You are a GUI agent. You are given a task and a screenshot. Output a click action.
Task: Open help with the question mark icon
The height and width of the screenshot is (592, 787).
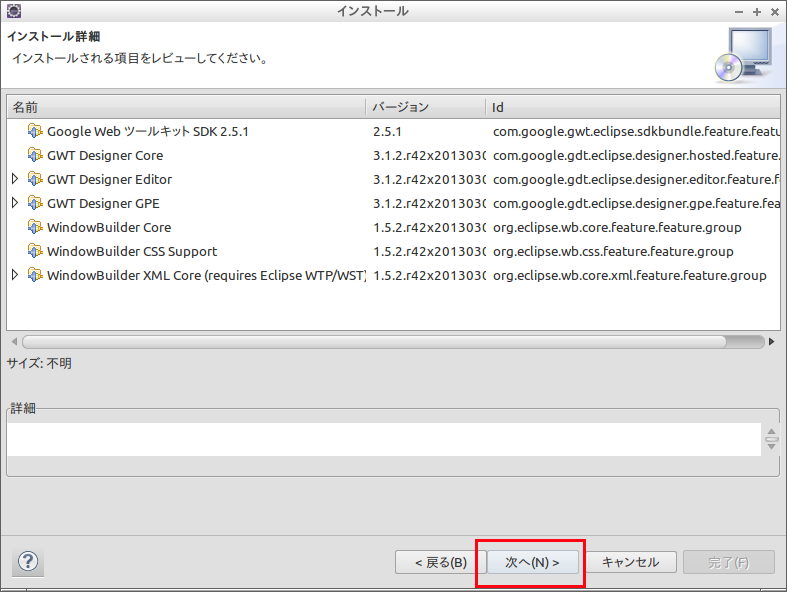pyautogui.click(x=28, y=561)
